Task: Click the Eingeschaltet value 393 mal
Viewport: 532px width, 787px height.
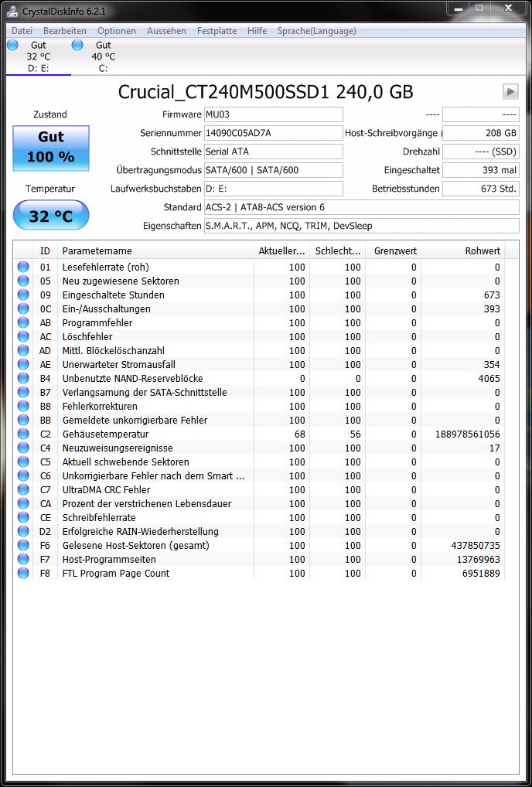Action: [481, 170]
